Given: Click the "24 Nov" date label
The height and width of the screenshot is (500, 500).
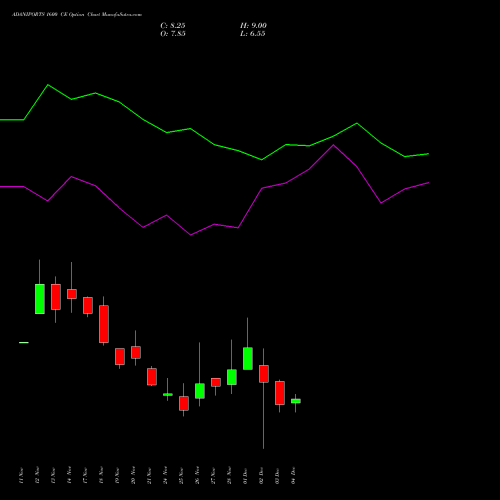Looking at the screenshot, I should (x=165, y=475).
